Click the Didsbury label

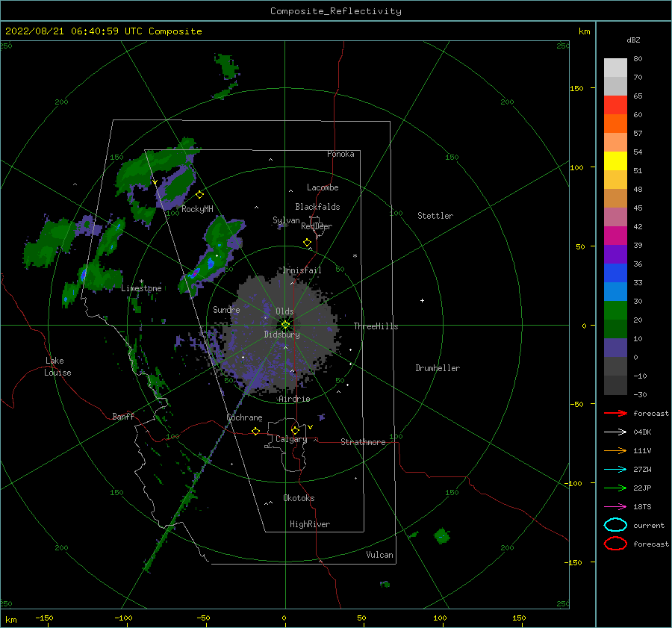click(x=281, y=335)
